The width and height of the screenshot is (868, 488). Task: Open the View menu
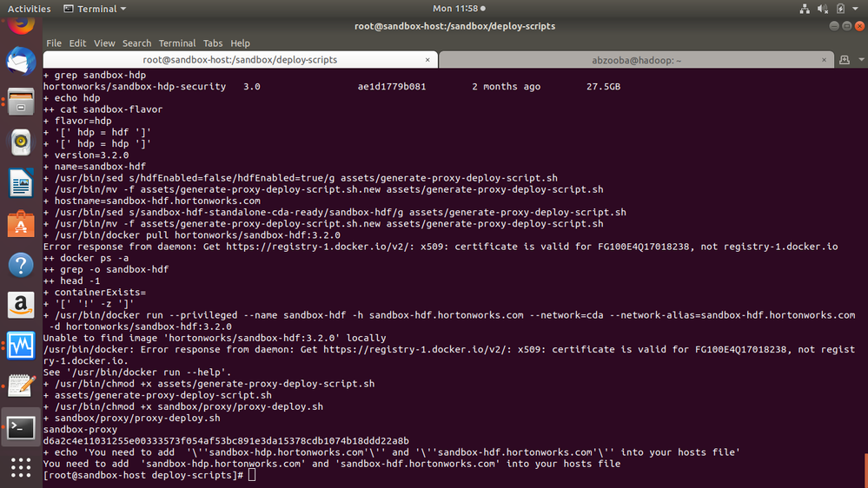(x=104, y=43)
